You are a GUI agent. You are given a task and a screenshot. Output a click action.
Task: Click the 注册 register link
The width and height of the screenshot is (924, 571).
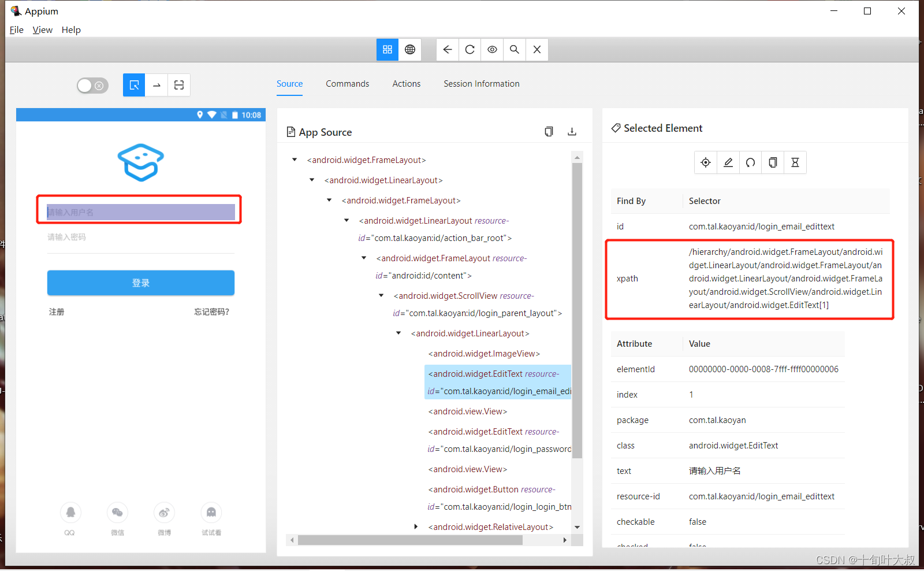tap(57, 312)
